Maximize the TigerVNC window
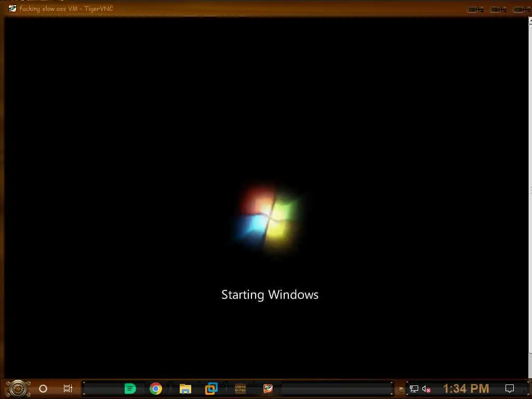 click(x=498, y=9)
